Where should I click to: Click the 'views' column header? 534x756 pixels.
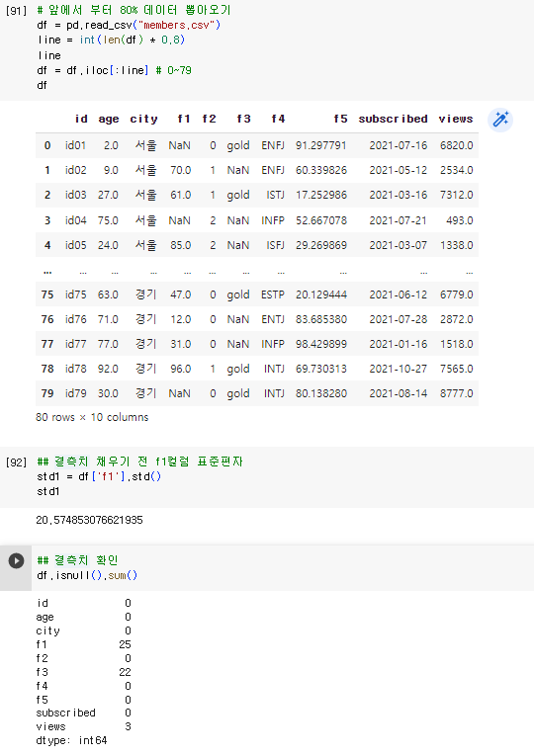[x=455, y=119]
